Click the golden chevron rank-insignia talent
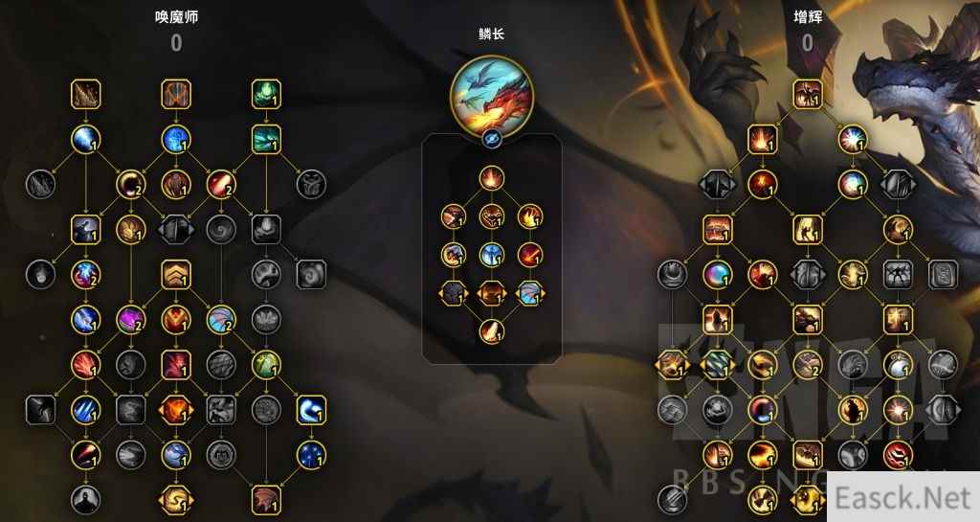Viewport: 980px width, 522px height. [x=176, y=275]
